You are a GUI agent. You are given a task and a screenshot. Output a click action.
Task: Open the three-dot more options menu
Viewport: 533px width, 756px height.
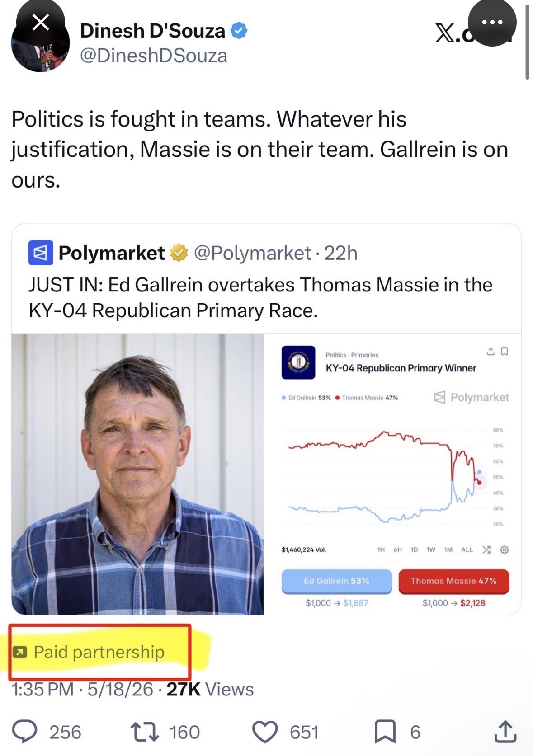[492, 22]
